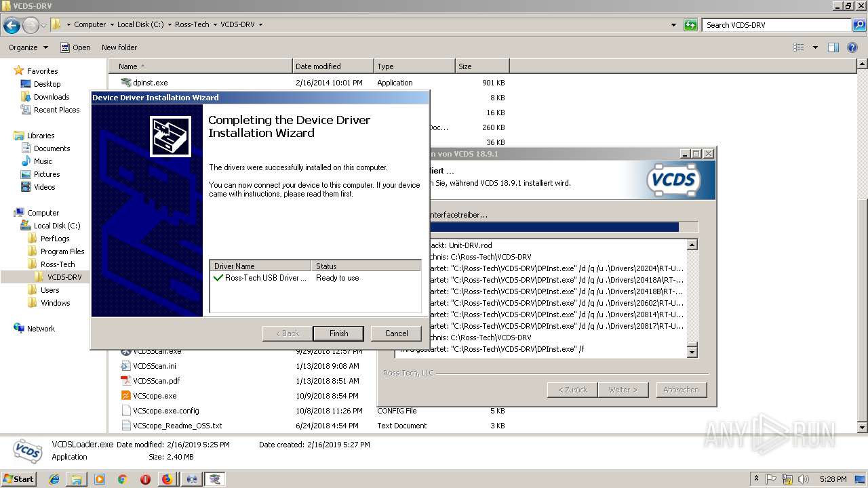Focus the Search VCDS-DRV field
Viewport: 868px width, 488px height.
coord(777,25)
